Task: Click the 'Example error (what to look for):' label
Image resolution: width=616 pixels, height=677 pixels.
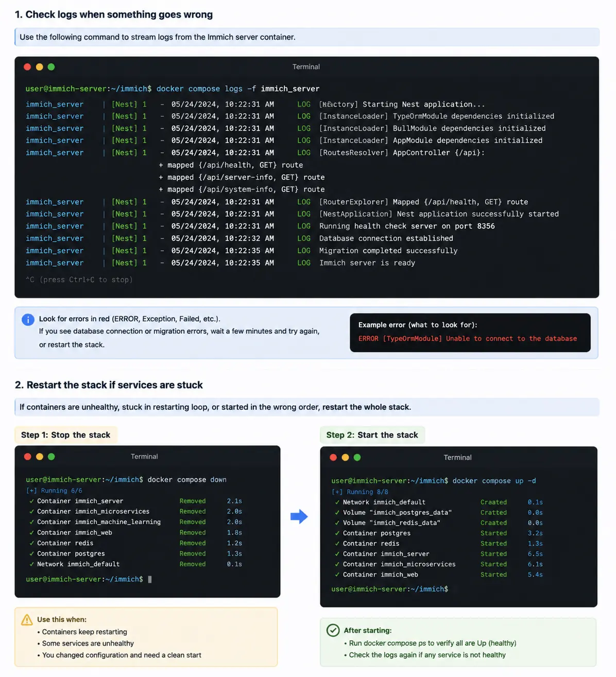Action: [x=418, y=325]
